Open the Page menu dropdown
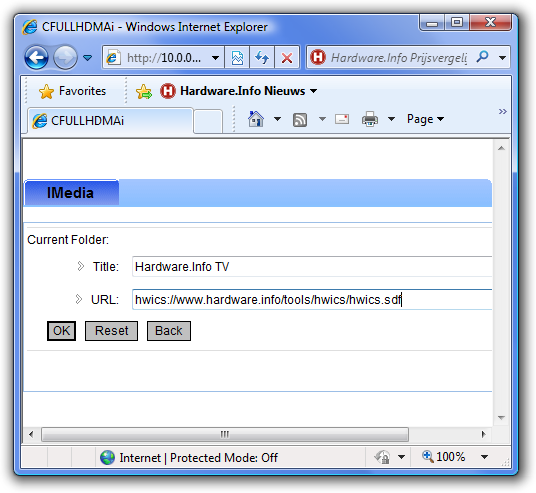Screen dimensions: 536x493 (x=425, y=119)
